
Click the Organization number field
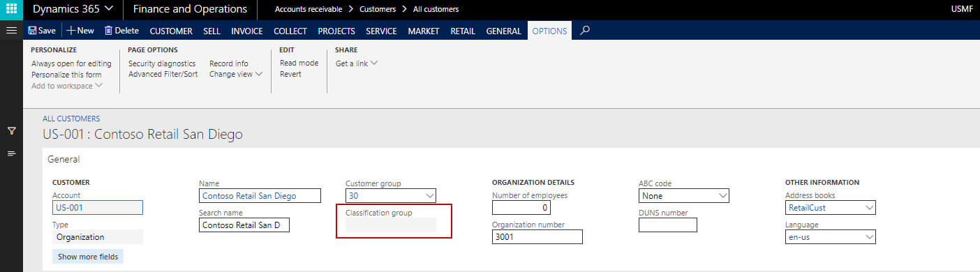(x=537, y=237)
